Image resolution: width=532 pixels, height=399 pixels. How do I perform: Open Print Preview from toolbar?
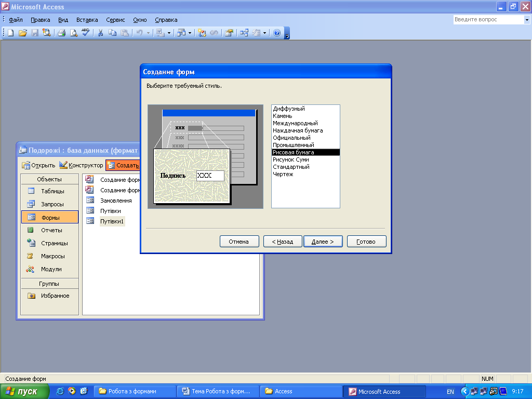(x=73, y=33)
